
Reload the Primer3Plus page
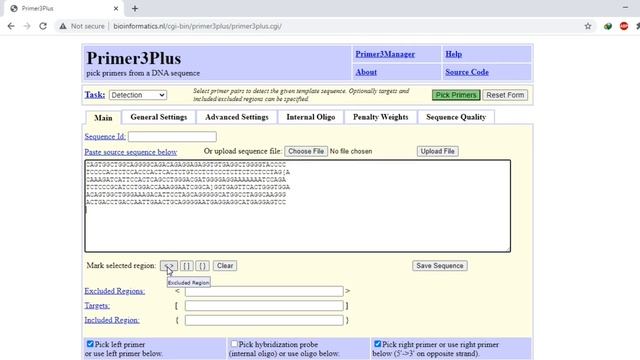[x=43, y=26]
